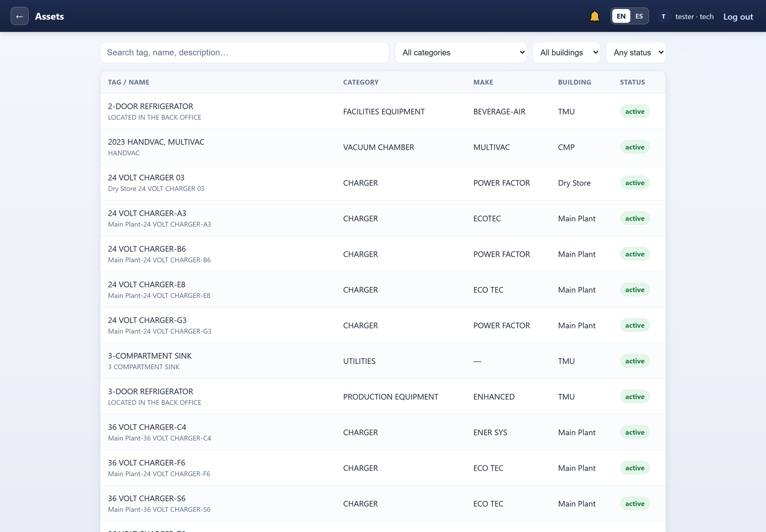Open the All buildings dropdown
Viewport: 766px width, 532px height.
[x=566, y=53]
